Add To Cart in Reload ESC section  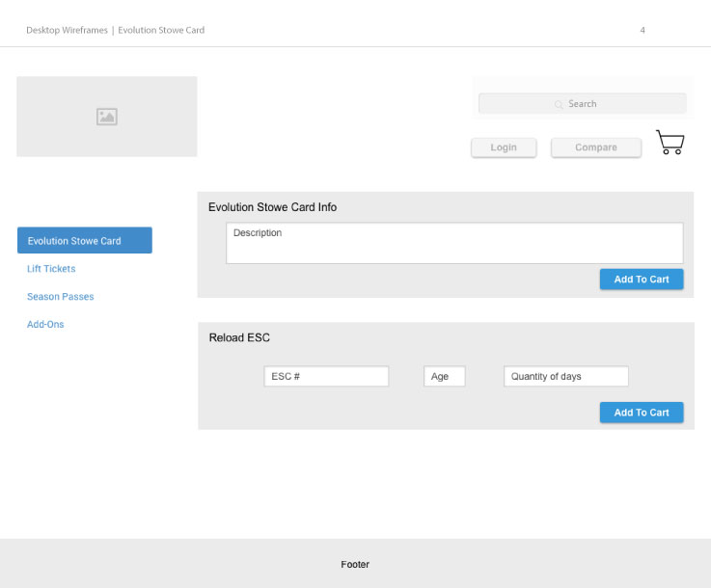(641, 413)
